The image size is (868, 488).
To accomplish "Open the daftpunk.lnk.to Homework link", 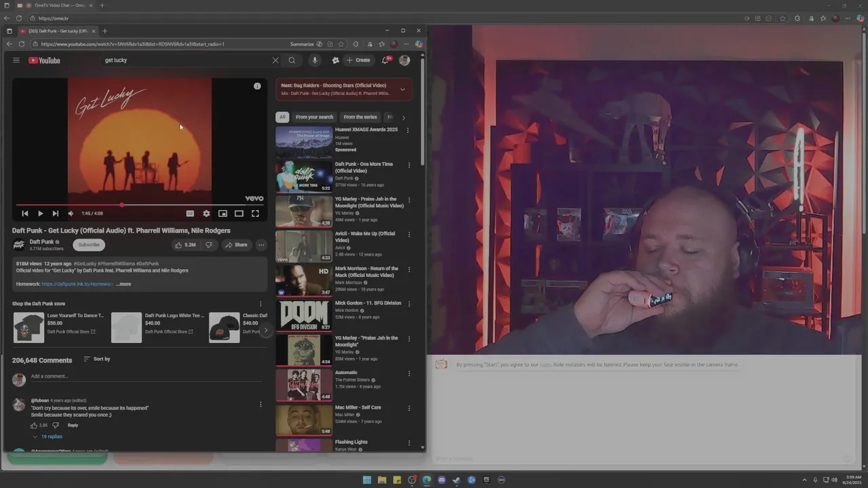I will (x=77, y=284).
